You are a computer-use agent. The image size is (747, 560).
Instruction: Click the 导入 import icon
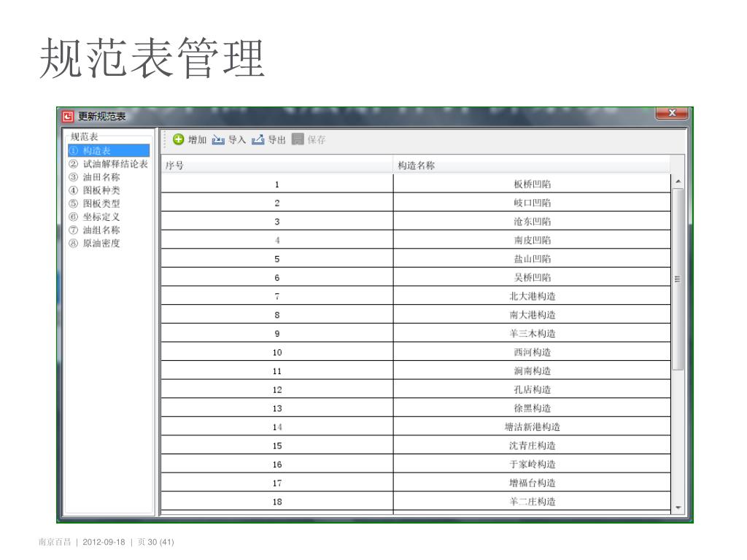218,139
